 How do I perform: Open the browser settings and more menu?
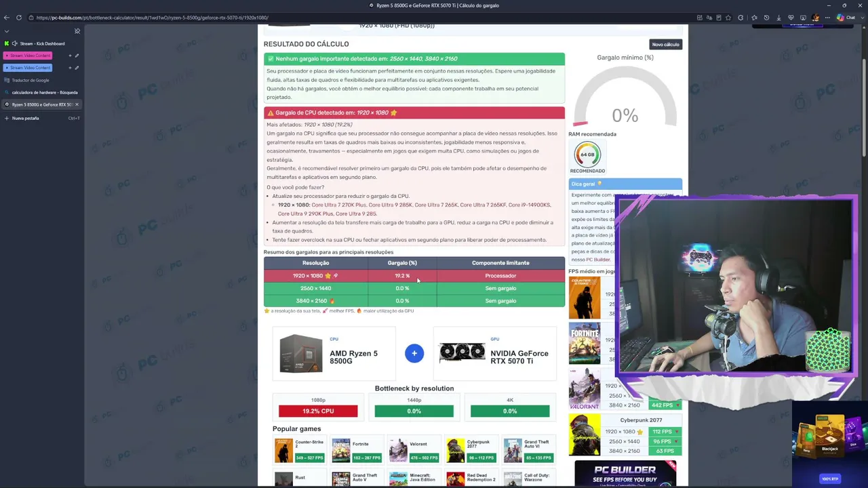tap(827, 18)
